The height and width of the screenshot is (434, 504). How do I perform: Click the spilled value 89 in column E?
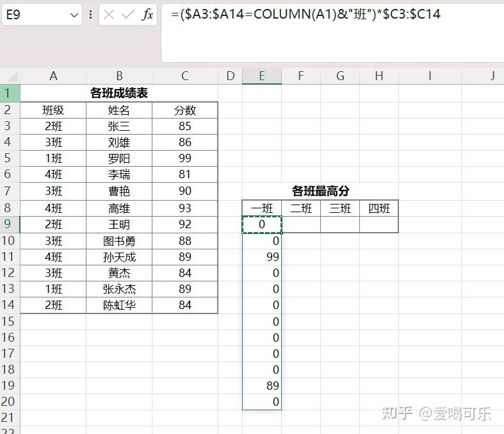coord(262,386)
